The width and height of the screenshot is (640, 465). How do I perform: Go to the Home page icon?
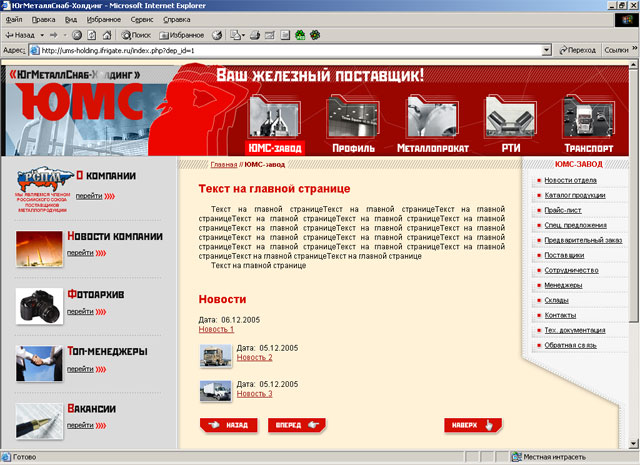pyautogui.click(x=107, y=35)
